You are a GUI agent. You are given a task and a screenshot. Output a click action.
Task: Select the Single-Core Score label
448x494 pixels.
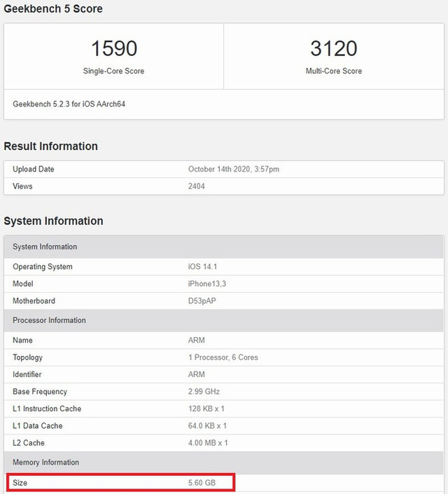tap(113, 71)
